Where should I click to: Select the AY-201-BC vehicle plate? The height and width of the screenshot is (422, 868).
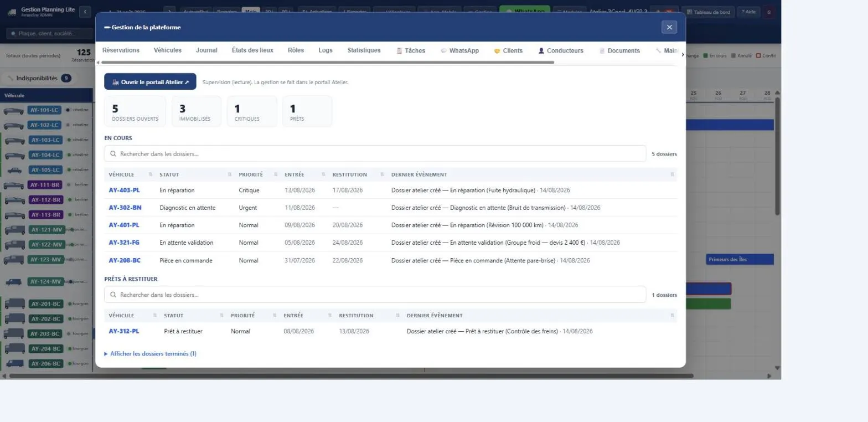point(45,304)
